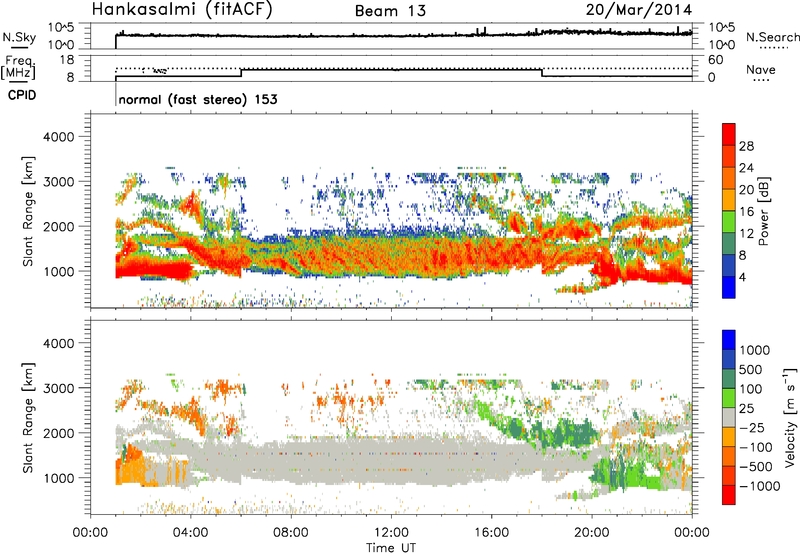Image resolution: width=800 pixels, height=554 pixels.
Task: Click the Time UT axis title
Action: pyautogui.click(x=391, y=548)
